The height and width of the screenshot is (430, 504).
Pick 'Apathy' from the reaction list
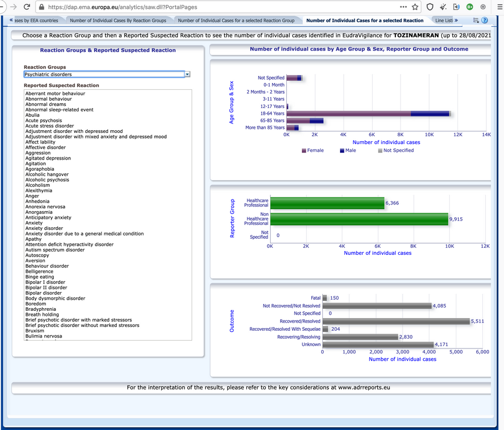click(x=33, y=239)
